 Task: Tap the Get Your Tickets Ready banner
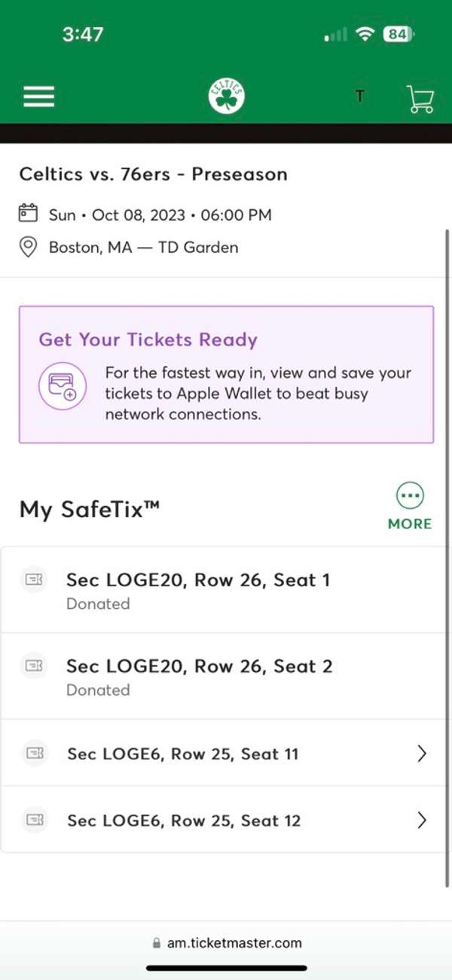coord(226,373)
